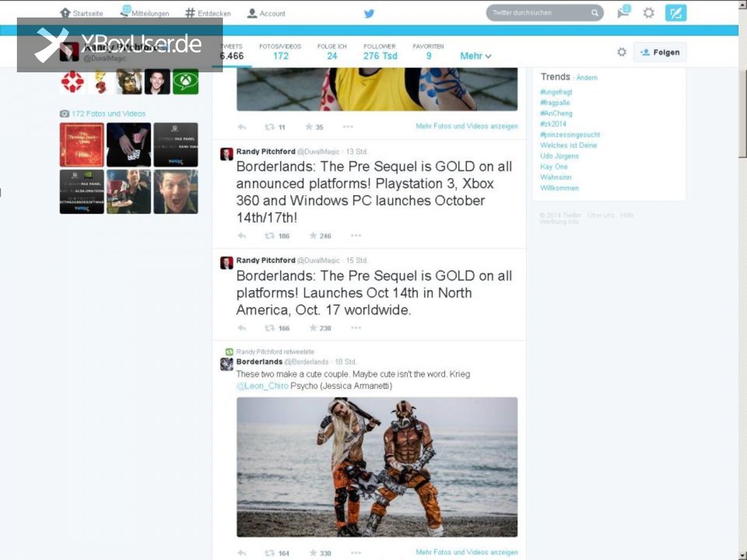Open the shouting man face thumbnail

pos(176,191)
